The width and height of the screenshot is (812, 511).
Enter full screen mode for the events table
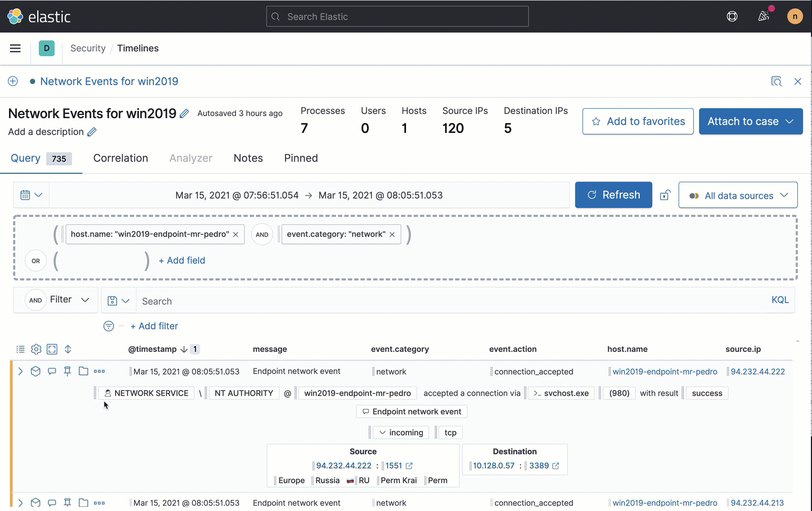52,349
